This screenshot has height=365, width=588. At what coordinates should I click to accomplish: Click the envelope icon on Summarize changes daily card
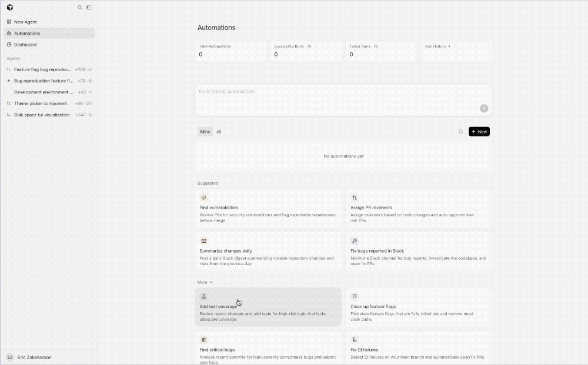coord(203,240)
